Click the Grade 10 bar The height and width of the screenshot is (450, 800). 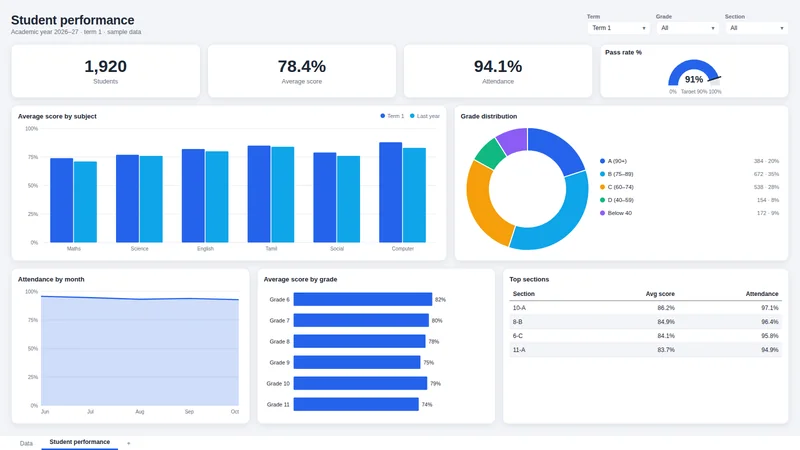[360, 383]
